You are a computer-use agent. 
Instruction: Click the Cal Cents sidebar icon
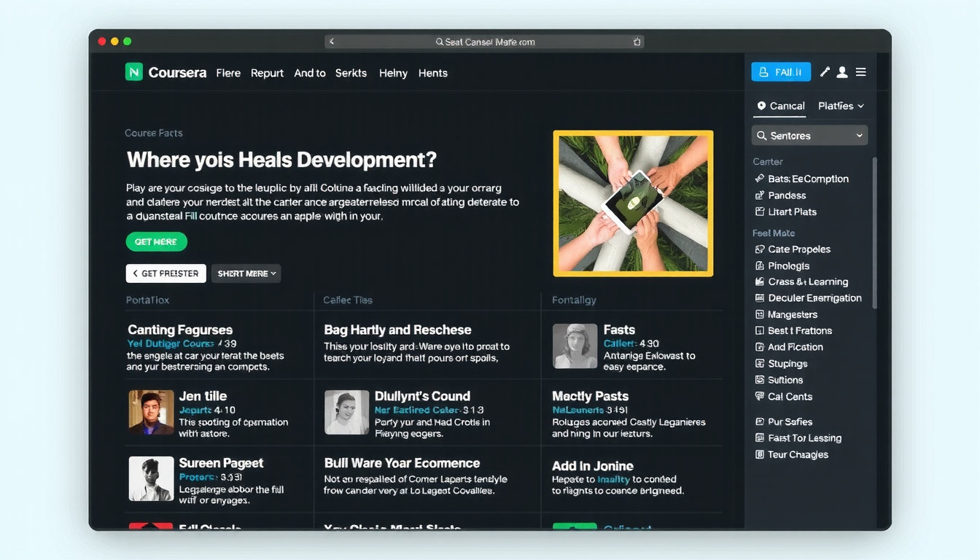pos(760,397)
